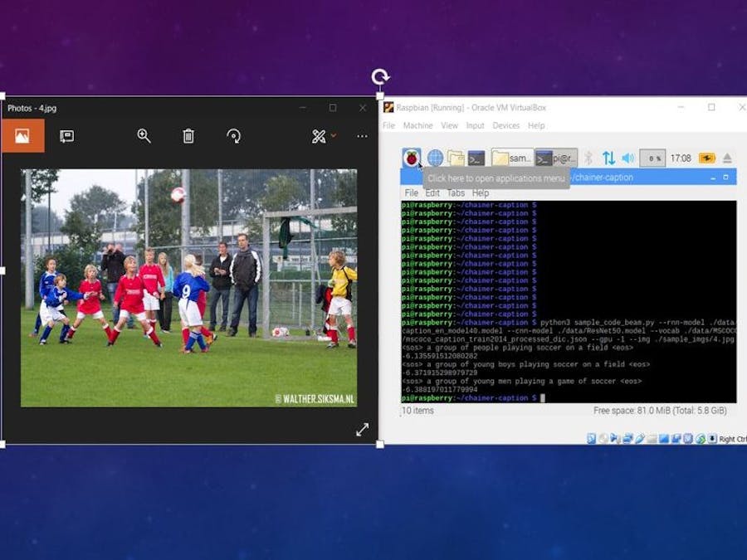747x560 pixels.
Task: Click the VirtualBox 'V' virtualization status icon
Action: 688,439
